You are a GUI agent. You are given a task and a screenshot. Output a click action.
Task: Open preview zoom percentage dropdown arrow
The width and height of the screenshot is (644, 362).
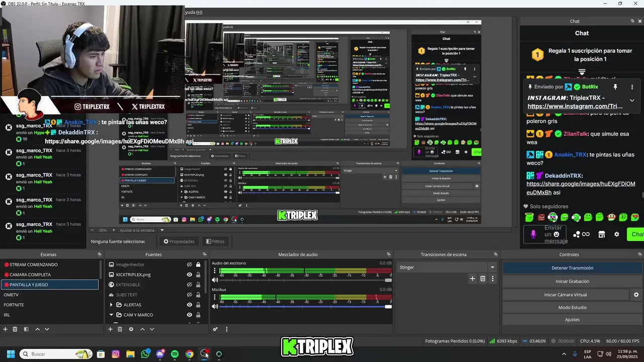162,230
